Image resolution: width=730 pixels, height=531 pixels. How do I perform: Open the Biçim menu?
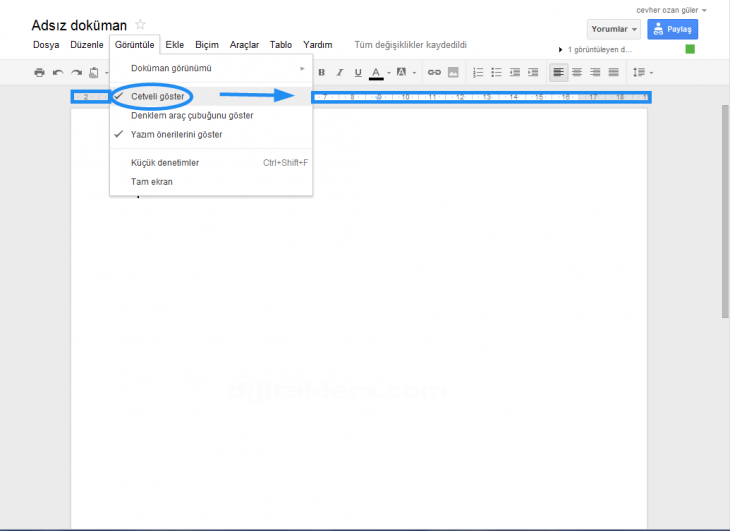click(207, 45)
